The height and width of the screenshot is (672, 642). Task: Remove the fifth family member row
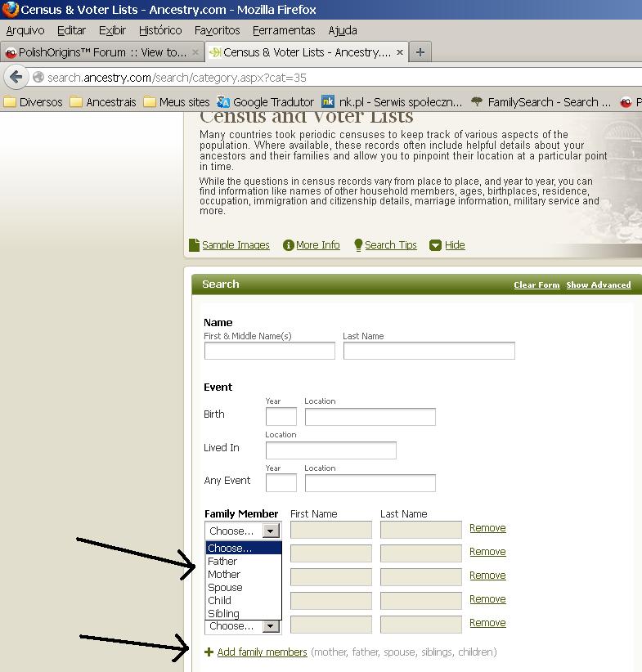[x=487, y=623]
